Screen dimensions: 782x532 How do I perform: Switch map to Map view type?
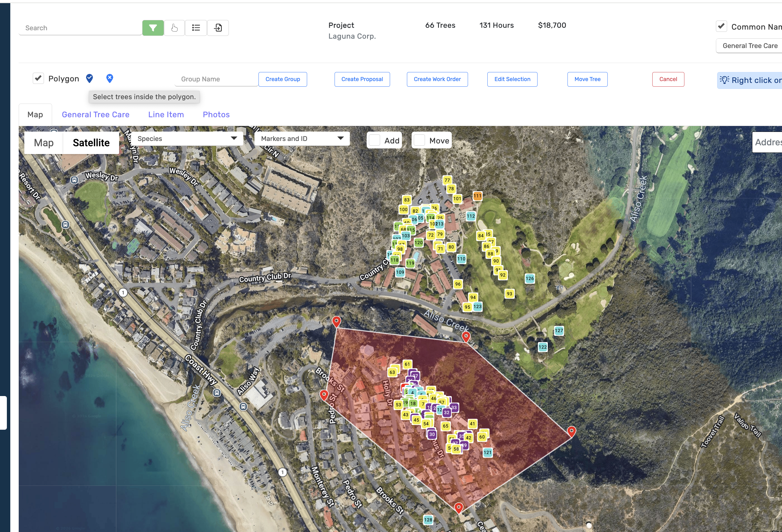click(x=44, y=143)
